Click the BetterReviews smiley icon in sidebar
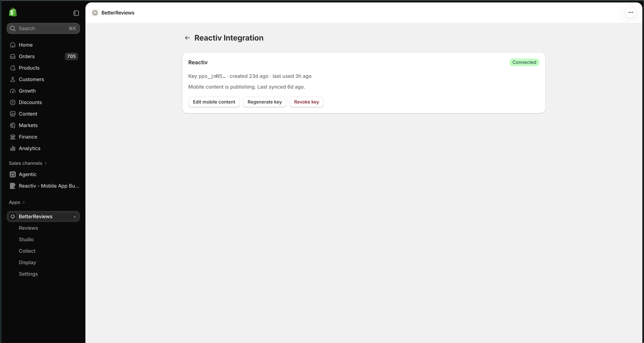This screenshot has height=343, width=644. pos(13,216)
